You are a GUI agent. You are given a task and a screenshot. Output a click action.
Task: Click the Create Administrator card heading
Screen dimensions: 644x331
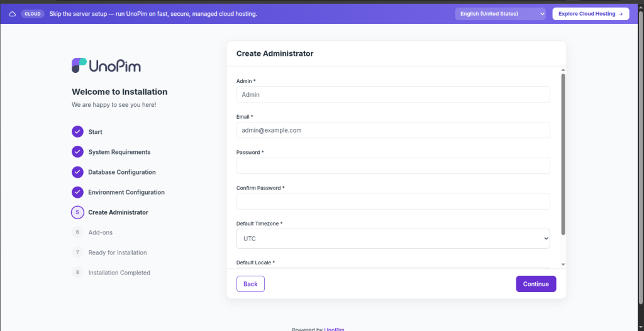pos(275,53)
